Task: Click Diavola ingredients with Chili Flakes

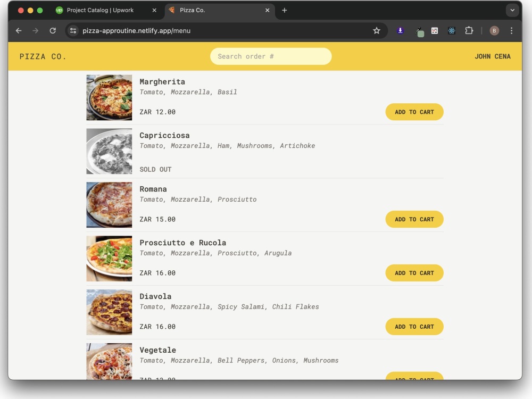Action: coord(229,307)
